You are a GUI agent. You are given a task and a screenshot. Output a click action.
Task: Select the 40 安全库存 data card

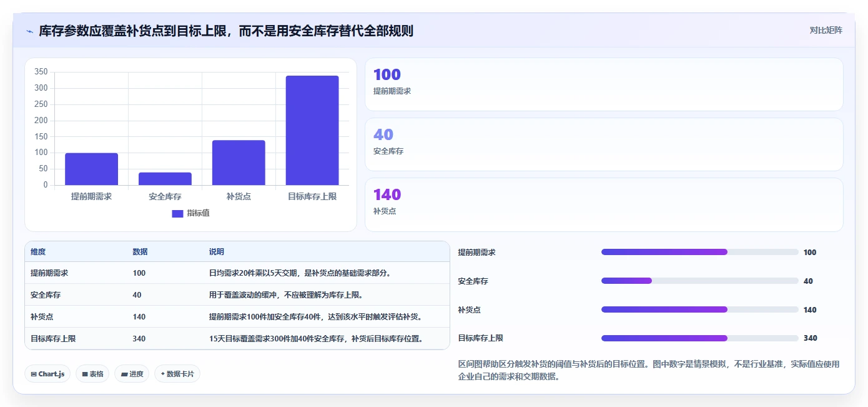point(604,144)
